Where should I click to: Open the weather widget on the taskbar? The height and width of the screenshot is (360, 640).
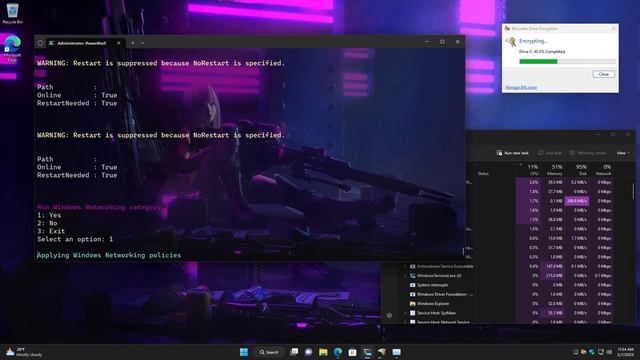tap(24, 352)
